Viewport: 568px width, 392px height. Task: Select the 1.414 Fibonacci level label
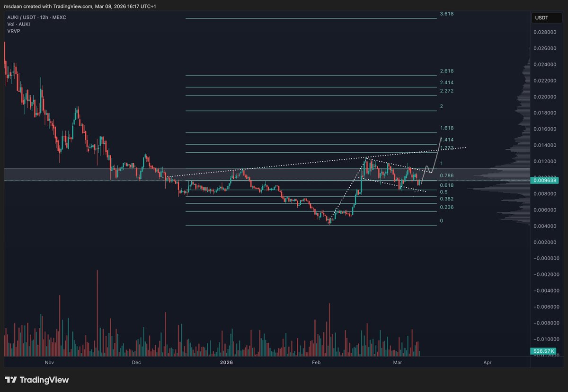tap(447, 140)
